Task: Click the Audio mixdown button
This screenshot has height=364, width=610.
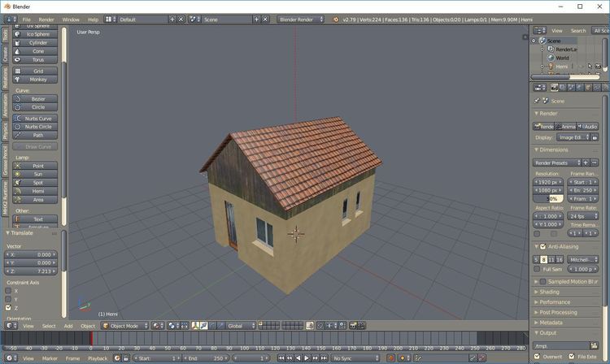Action: pyautogui.click(x=587, y=127)
